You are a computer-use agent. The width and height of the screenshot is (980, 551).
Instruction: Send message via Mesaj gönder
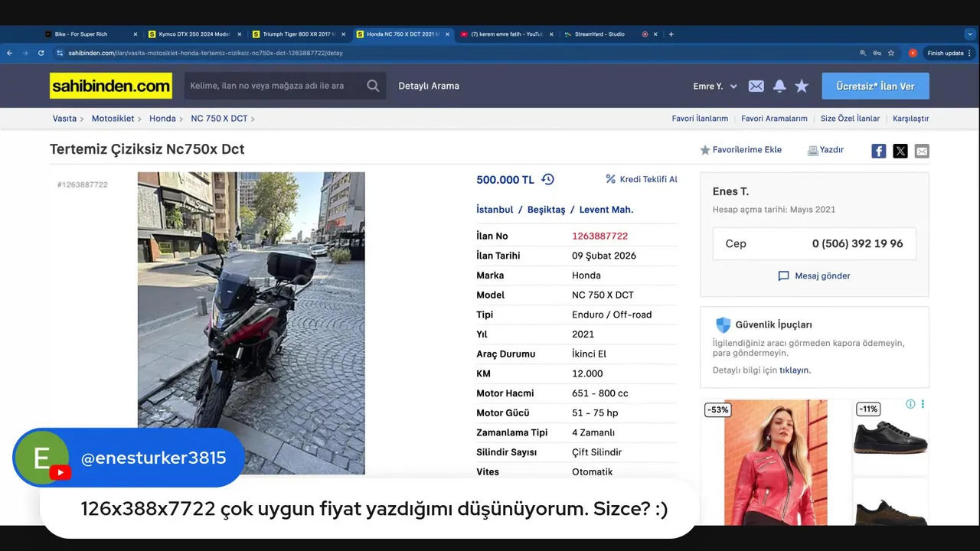[x=814, y=275]
